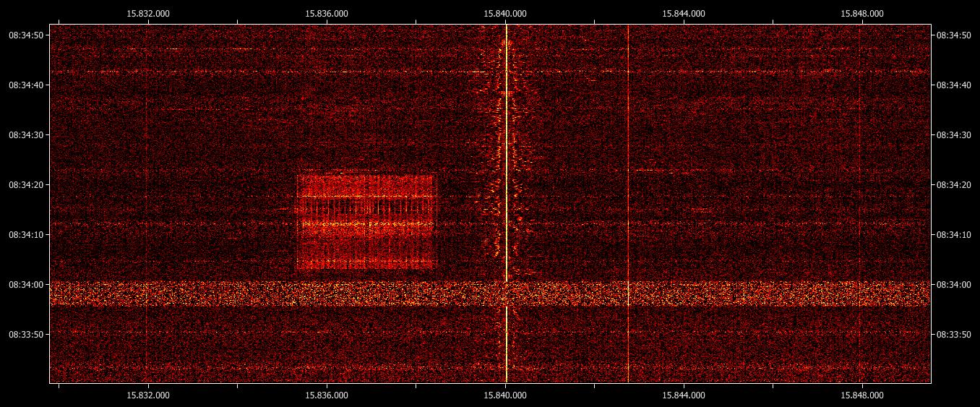Click the bright rectangular burst signal near 15.836.000
Viewport: 980px width, 407px height.
tap(366, 221)
